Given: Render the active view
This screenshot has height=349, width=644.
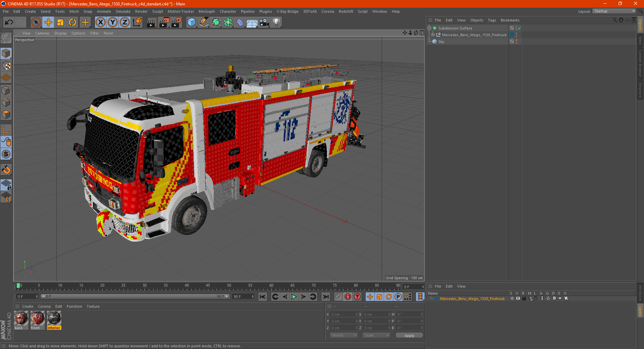Looking at the screenshot, I should (152, 22).
